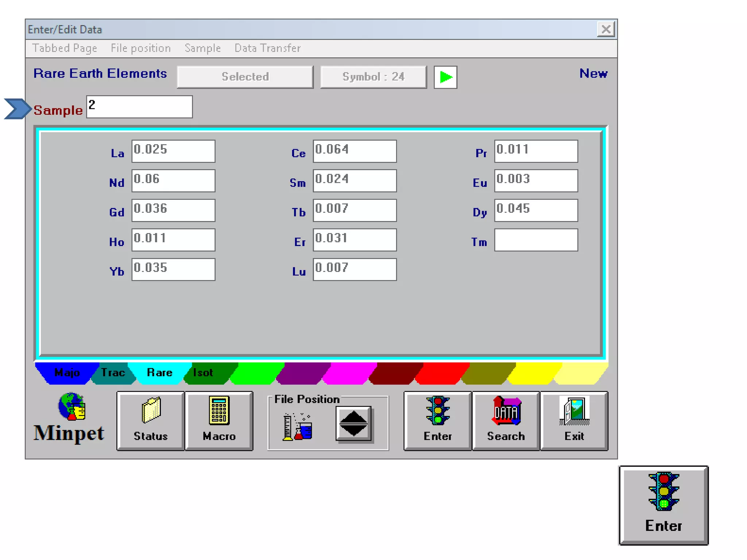Image resolution: width=747 pixels, height=560 pixels.
Task: Click the lab flask File Position icon
Action: (x=298, y=427)
